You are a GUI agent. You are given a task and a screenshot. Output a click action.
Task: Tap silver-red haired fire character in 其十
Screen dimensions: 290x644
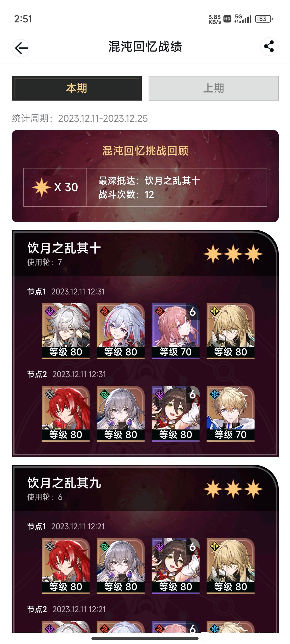121,331
